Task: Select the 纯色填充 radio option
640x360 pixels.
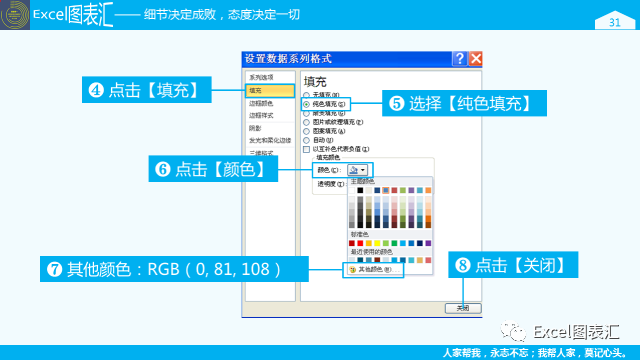Action: pyautogui.click(x=306, y=104)
